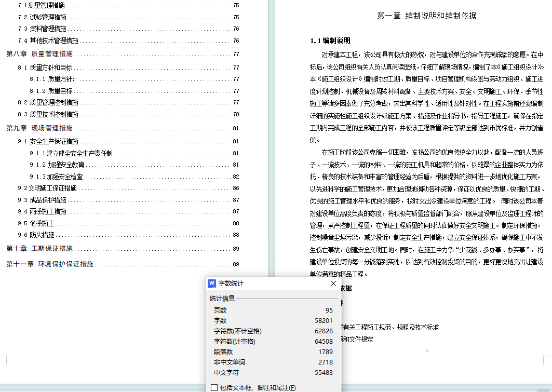Jump to 第八章 质量管理措施 entry
The width and height of the screenshot is (552, 392).
pyautogui.click(x=39, y=54)
